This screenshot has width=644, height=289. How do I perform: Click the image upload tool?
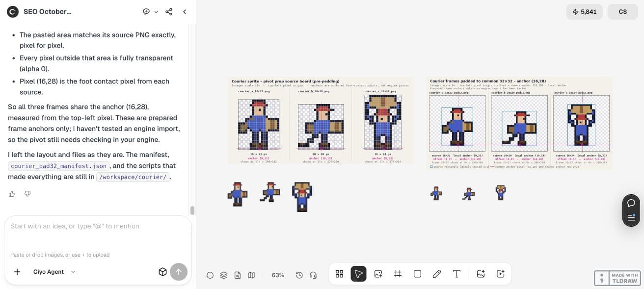[x=378, y=274]
